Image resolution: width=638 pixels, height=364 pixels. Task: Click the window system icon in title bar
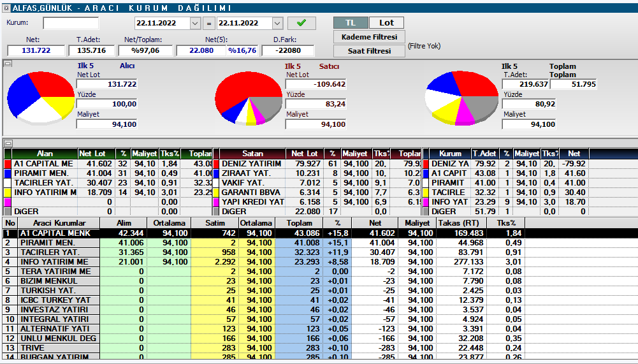click(6, 8)
